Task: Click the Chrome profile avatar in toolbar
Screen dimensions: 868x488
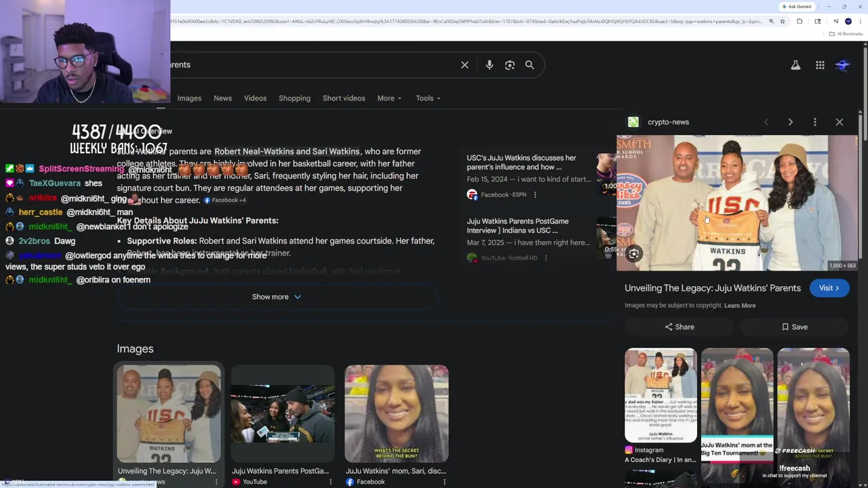Action: pos(848,22)
